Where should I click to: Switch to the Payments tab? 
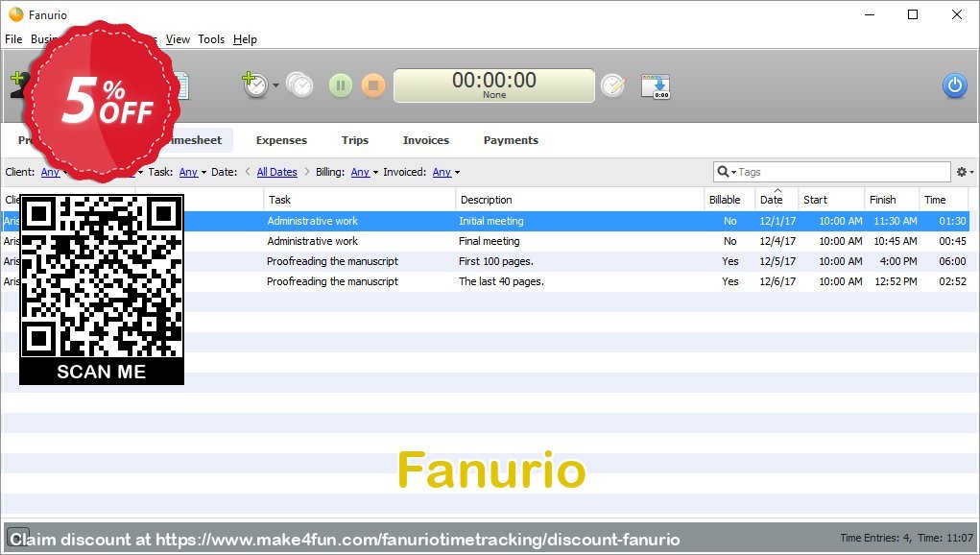click(511, 140)
